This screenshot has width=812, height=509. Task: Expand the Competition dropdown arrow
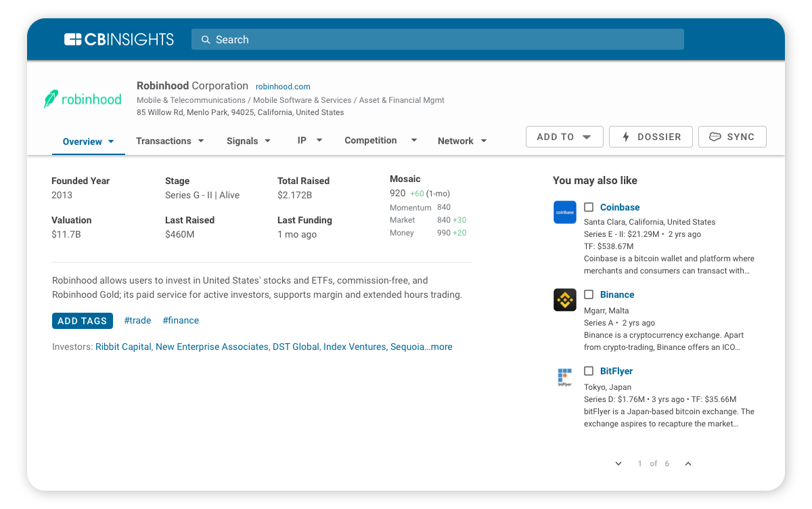pos(413,140)
